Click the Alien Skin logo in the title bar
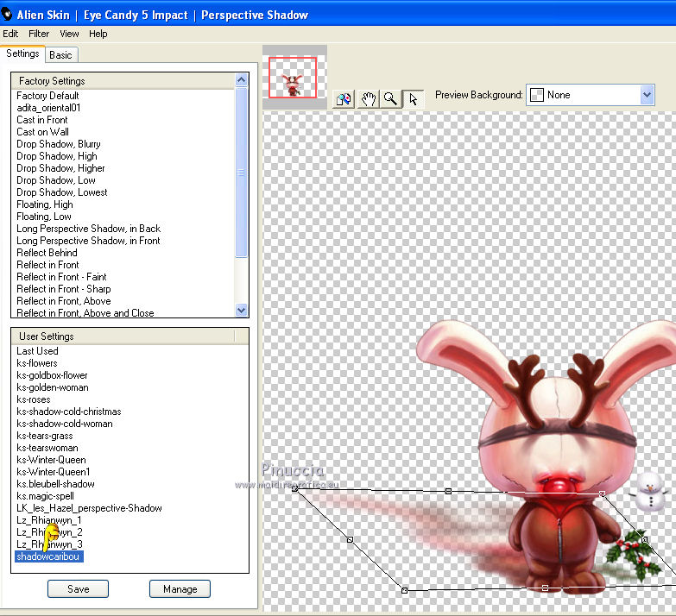Image resolution: width=676 pixels, height=616 pixels. coord(6,15)
